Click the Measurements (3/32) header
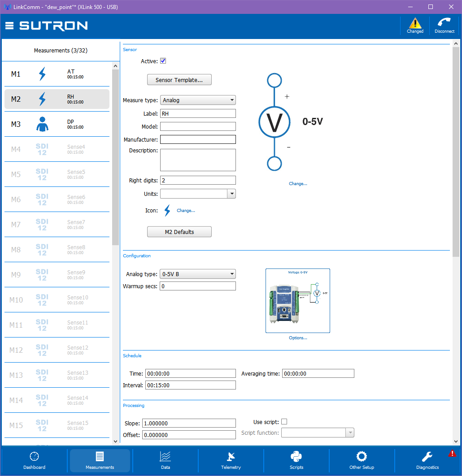Viewport: 462px width, 476px height. tap(61, 50)
